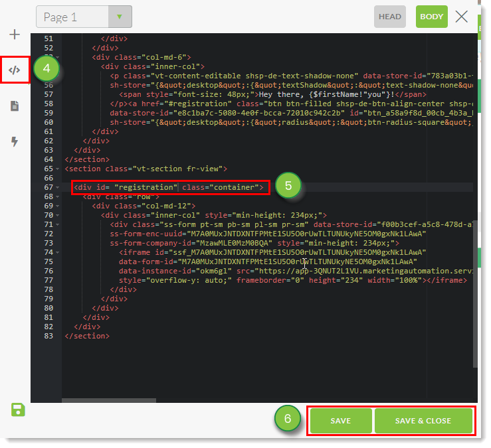Click the frameborder="0" attribute on line 77
Screen dimensions: 491x448
(x=270, y=280)
